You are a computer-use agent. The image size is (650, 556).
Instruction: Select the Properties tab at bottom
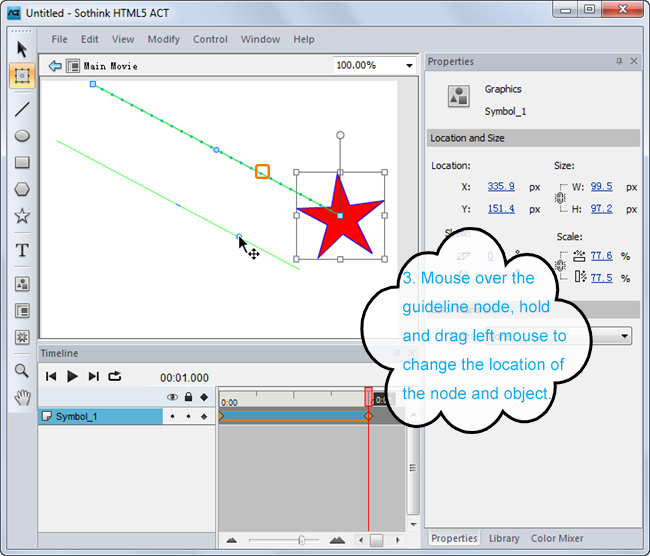click(454, 538)
